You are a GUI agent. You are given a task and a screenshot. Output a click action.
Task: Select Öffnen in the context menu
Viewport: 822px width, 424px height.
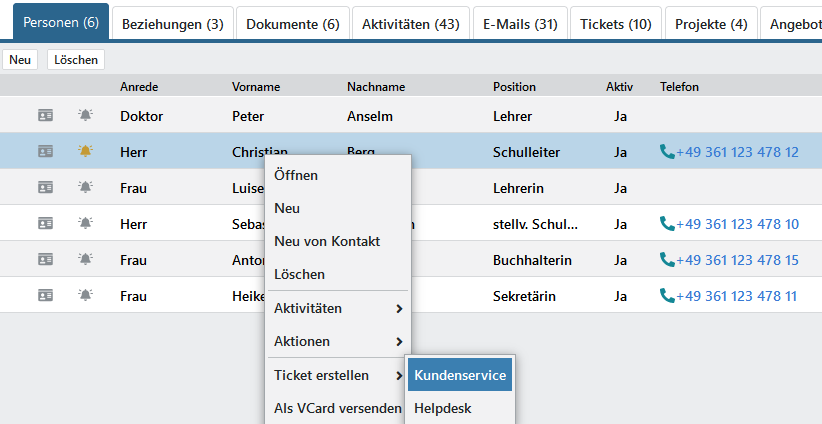(296, 175)
